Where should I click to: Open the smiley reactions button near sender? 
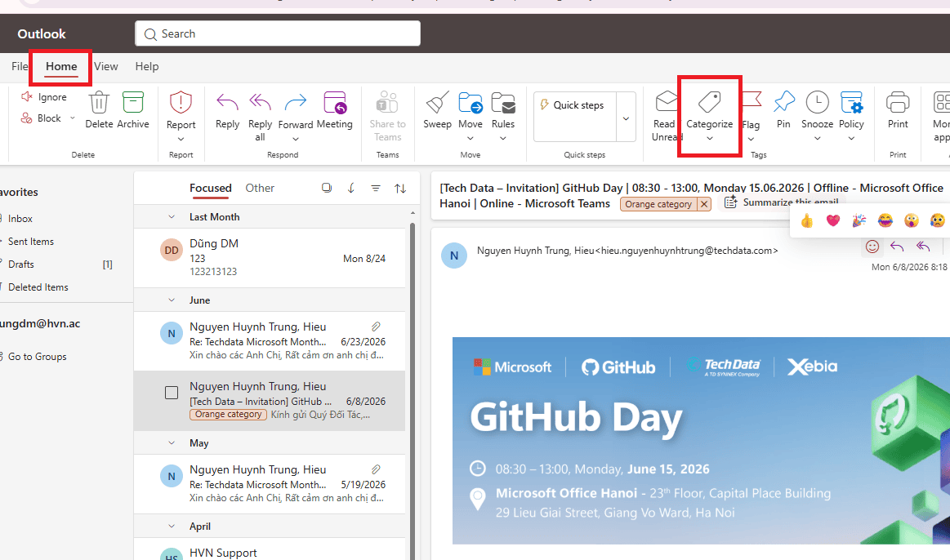(872, 246)
